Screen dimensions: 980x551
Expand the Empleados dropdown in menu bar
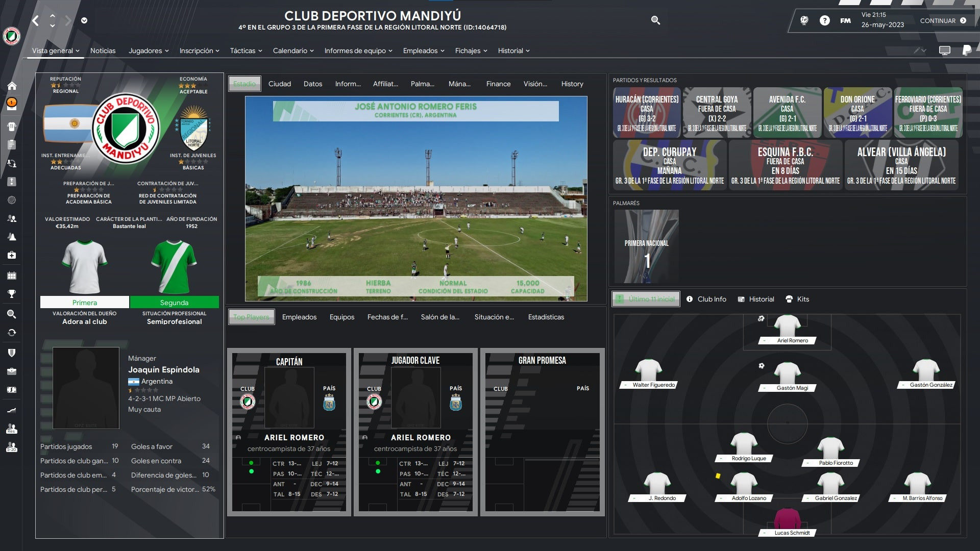(x=424, y=51)
